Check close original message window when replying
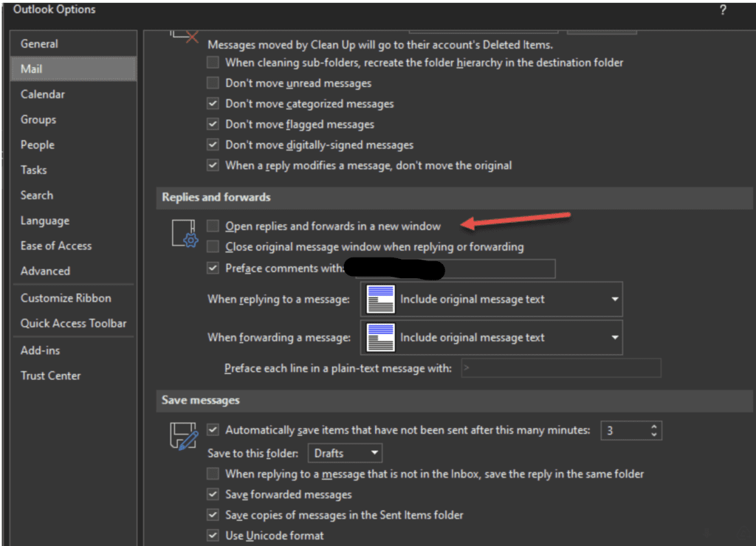 tap(213, 247)
